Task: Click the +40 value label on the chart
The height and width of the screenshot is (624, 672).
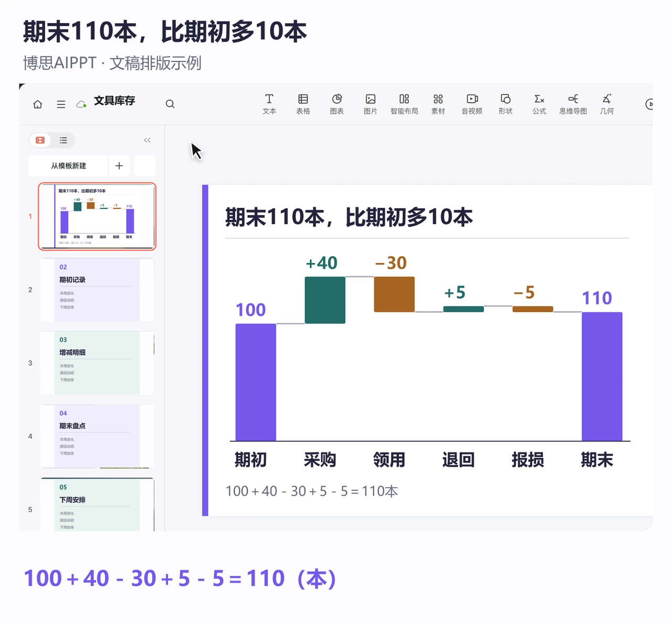Action: 321,263
